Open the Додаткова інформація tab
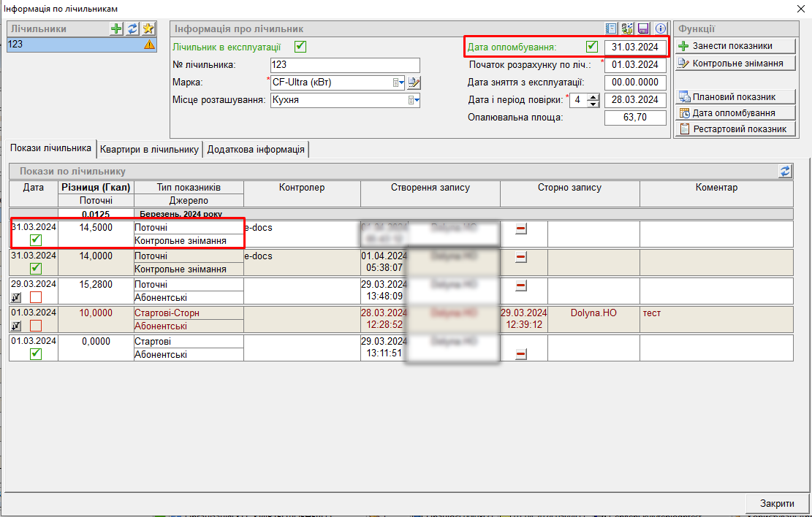 pos(256,149)
